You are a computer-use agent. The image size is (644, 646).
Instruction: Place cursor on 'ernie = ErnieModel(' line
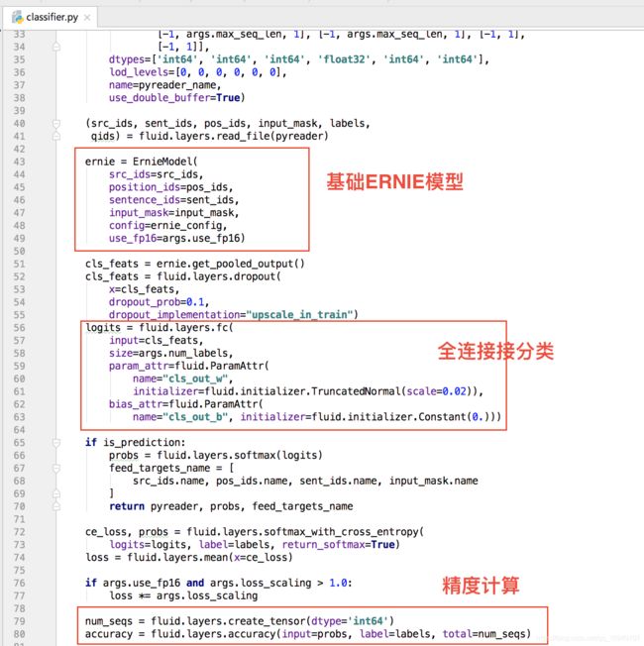(x=142, y=161)
